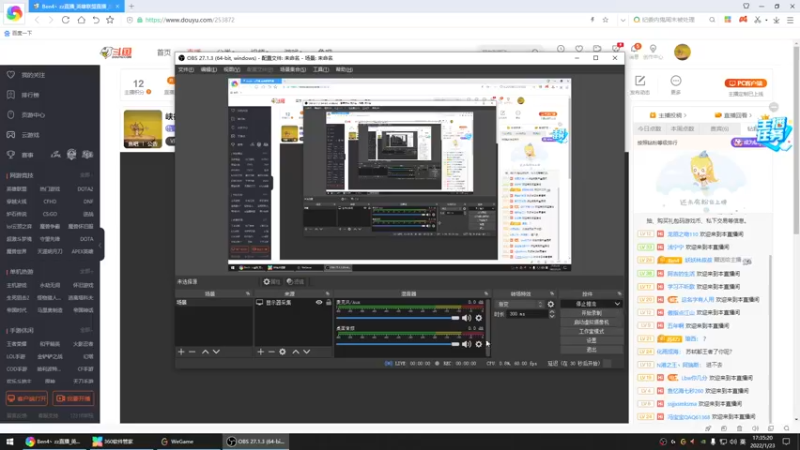Click 开始录制 in OBS controls

[x=591, y=313]
